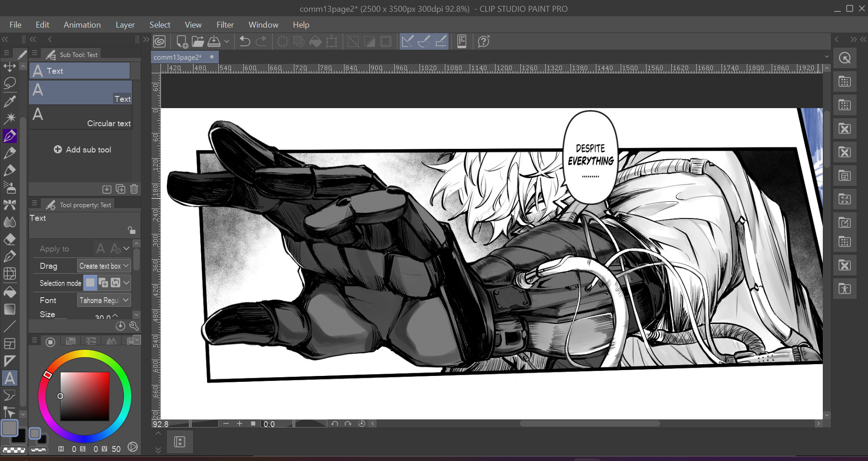This screenshot has width=868, height=461.
Task: Open the Save dropdown arrow in command bar
Action: click(x=226, y=42)
